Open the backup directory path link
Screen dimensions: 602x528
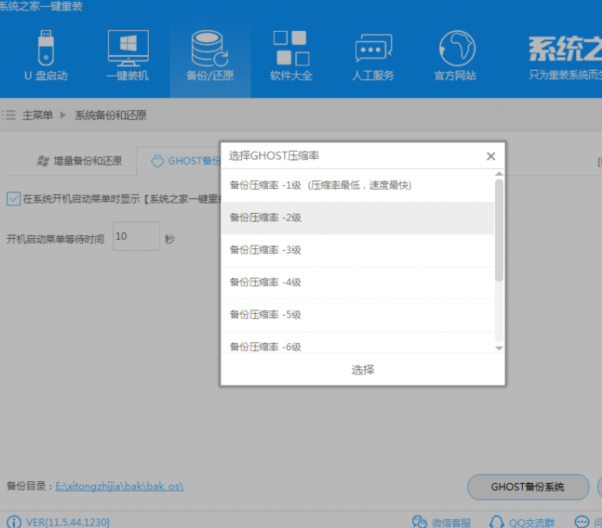pos(120,486)
